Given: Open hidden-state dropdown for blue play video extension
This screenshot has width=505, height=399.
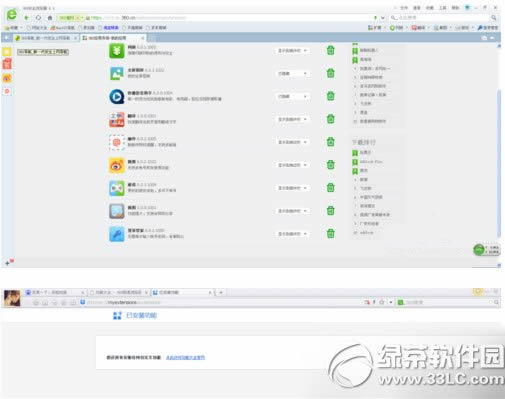Looking at the screenshot, I should [x=292, y=96].
